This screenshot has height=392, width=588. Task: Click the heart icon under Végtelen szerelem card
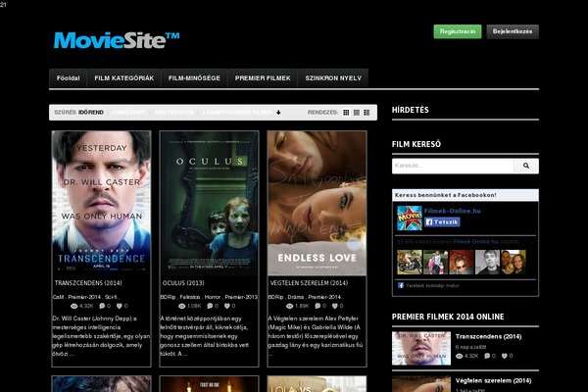pyautogui.click(x=335, y=306)
